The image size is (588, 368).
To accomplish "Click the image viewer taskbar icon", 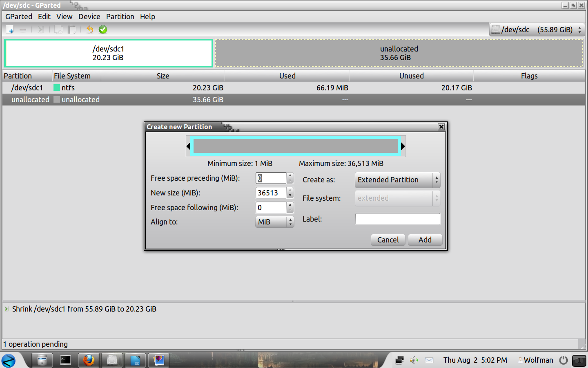I will [x=159, y=360].
